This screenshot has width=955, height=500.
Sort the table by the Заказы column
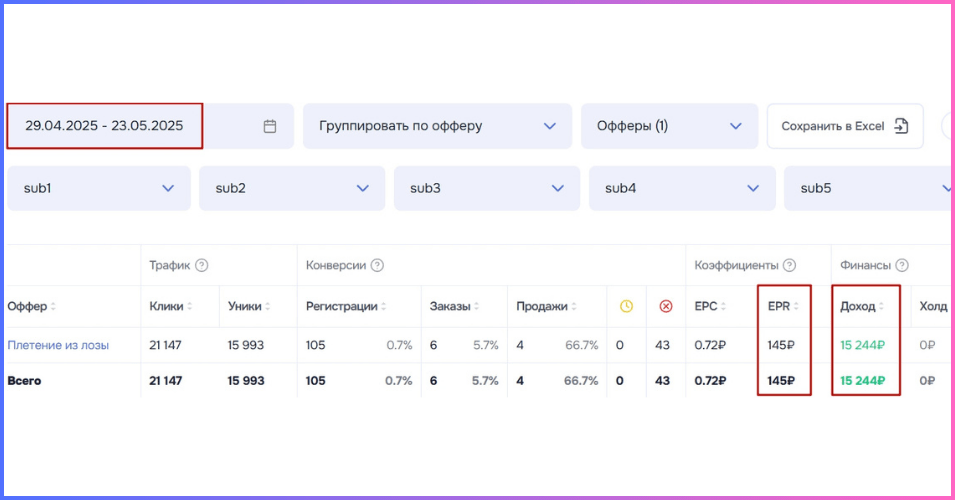[x=454, y=306]
